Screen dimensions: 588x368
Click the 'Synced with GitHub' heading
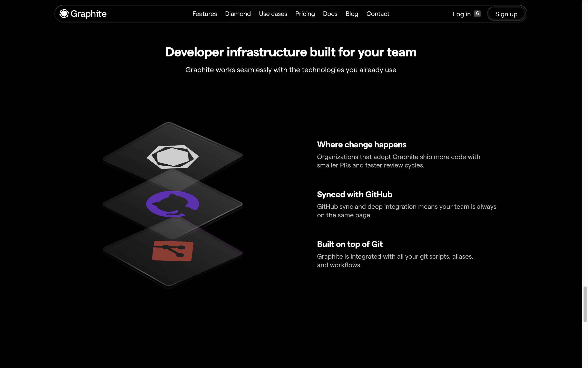(x=354, y=194)
